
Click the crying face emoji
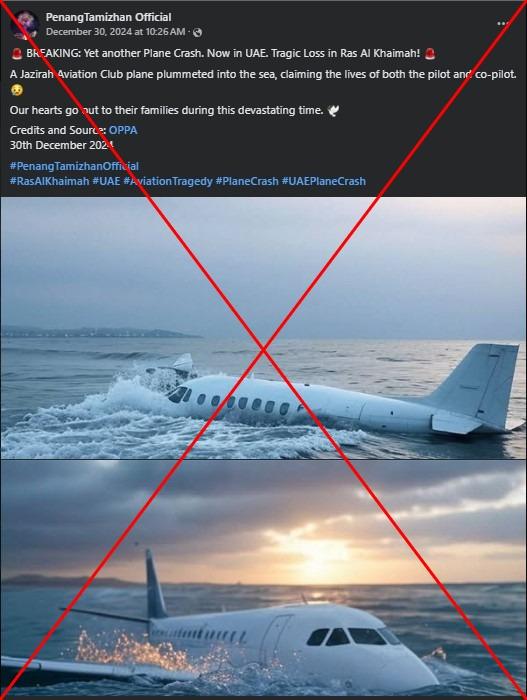point(17,90)
